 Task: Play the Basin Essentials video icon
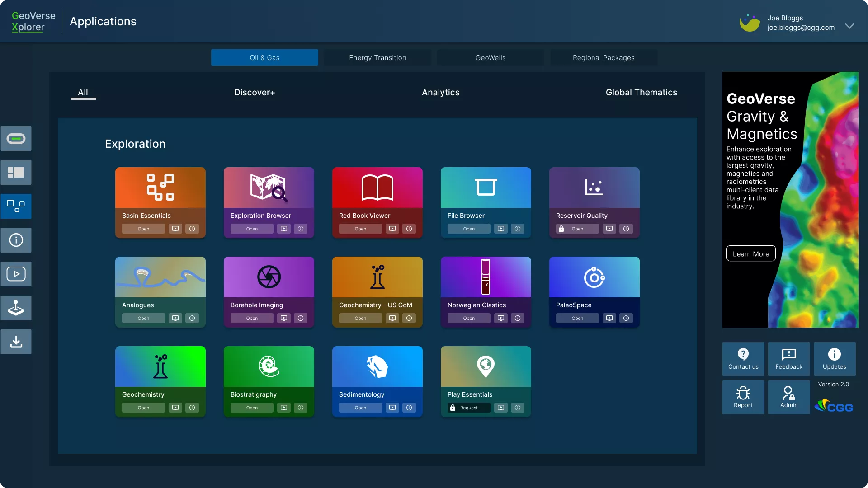pos(175,229)
